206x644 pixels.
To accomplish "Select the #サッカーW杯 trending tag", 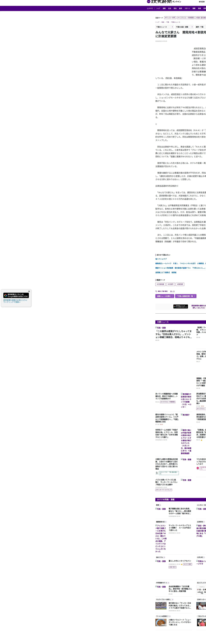I will tap(170, 18).
